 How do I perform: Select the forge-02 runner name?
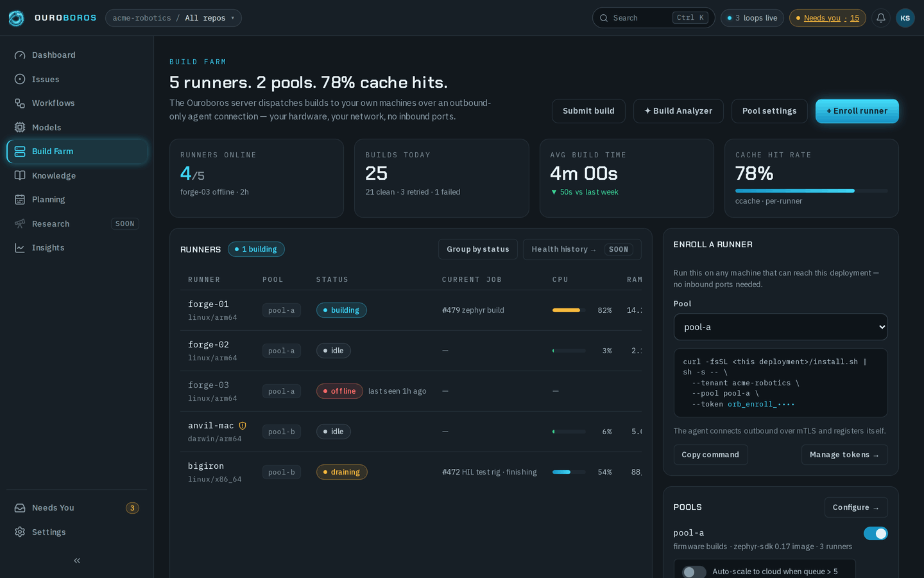[209, 345]
